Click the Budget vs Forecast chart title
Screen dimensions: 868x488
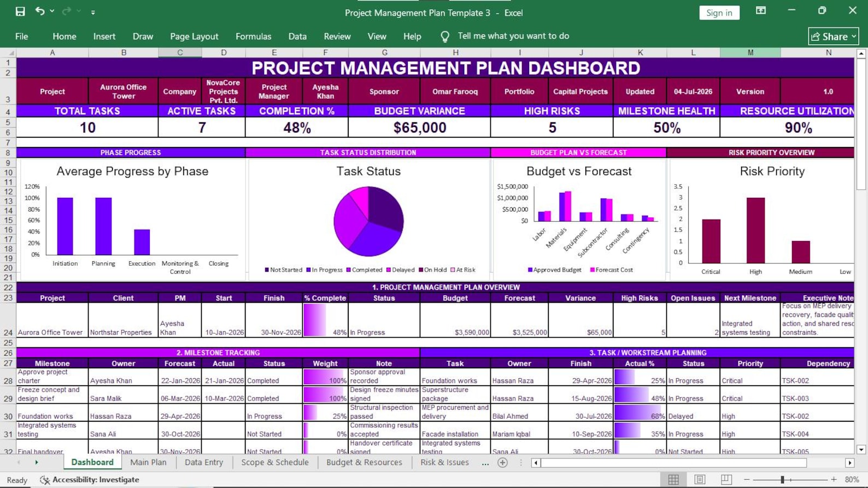tap(579, 171)
